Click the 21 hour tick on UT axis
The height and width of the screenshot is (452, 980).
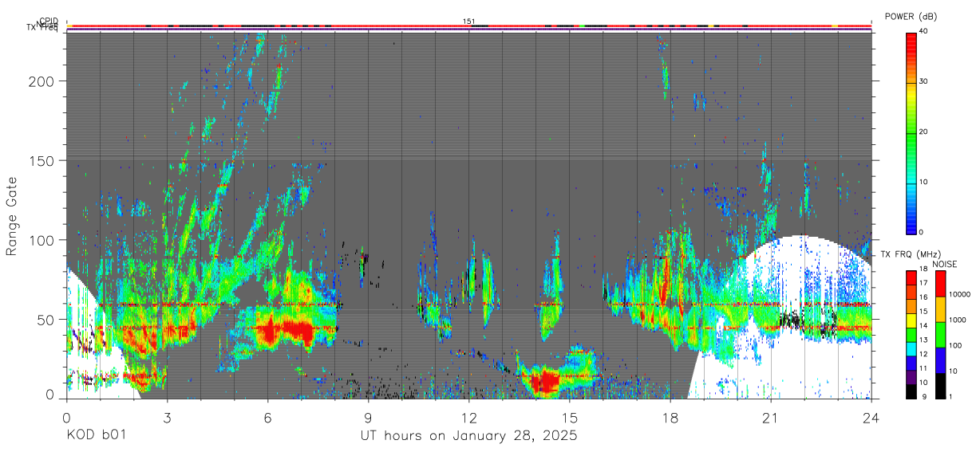point(770,417)
